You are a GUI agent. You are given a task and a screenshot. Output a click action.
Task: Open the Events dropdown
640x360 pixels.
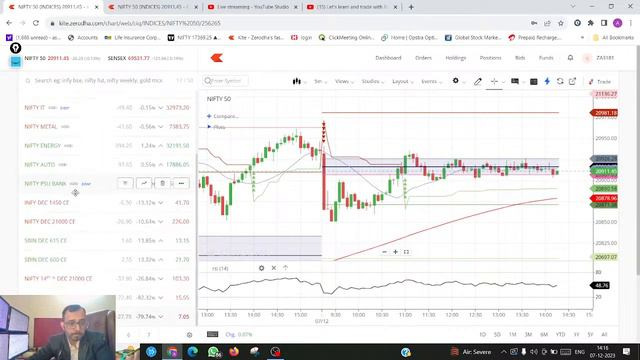coord(431,82)
